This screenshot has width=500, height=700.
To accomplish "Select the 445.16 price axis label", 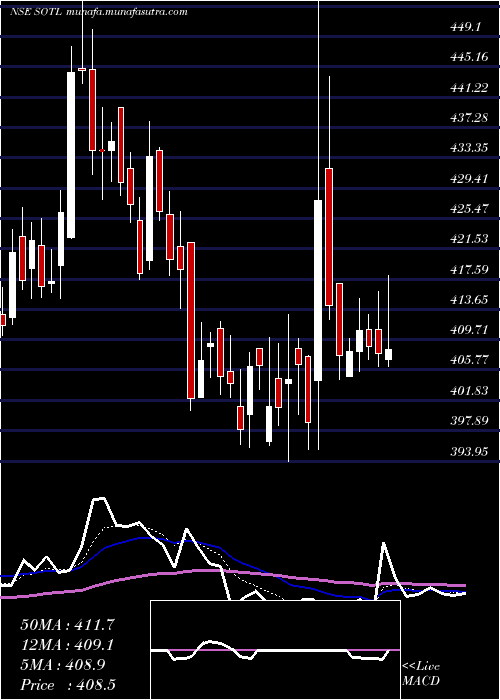I will point(469,57).
